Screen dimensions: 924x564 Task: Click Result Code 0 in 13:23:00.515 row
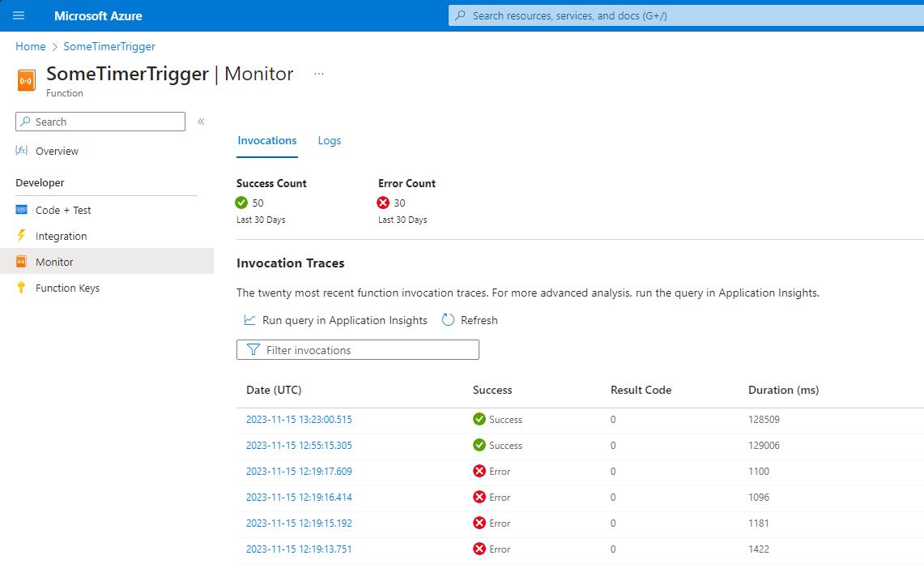[613, 420]
